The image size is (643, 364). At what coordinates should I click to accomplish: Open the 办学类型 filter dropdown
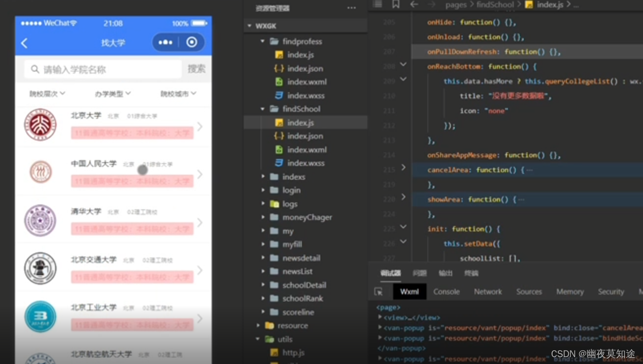point(112,93)
